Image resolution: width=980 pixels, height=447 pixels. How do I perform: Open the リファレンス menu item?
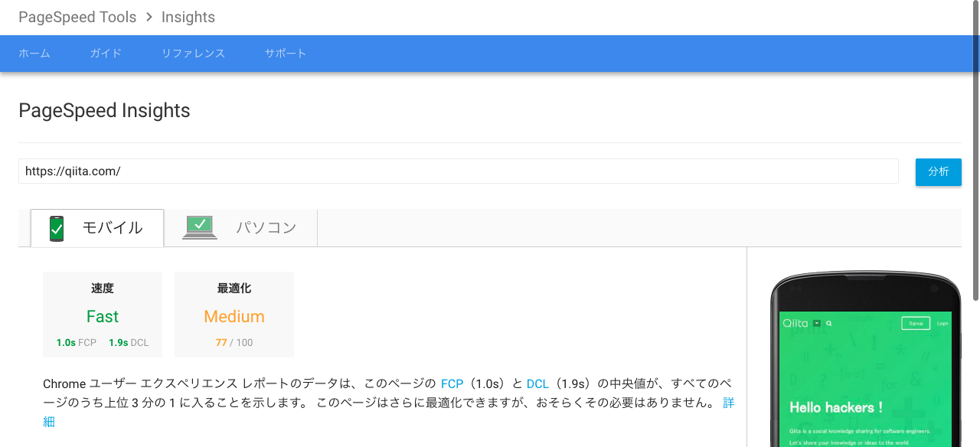[193, 53]
